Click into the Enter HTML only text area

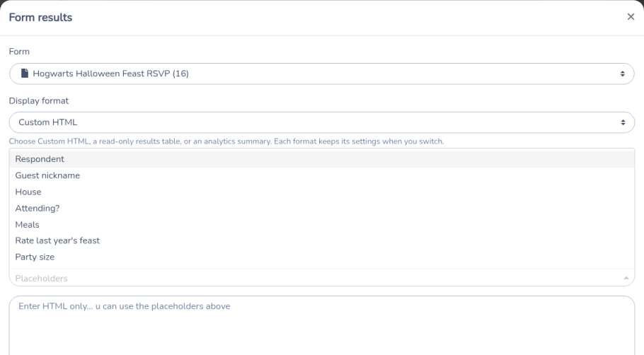pyautogui.click(x=321, y=325)
